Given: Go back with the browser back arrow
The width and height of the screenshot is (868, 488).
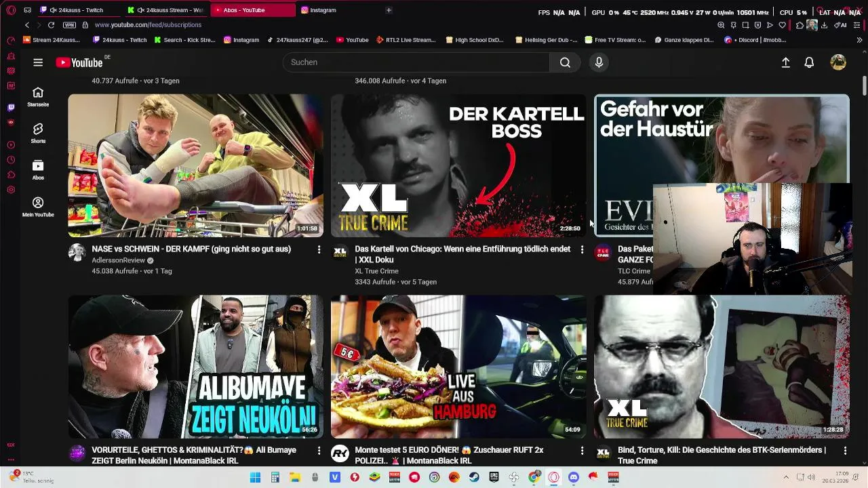Looking at the screenshot, I should [27, 25].
